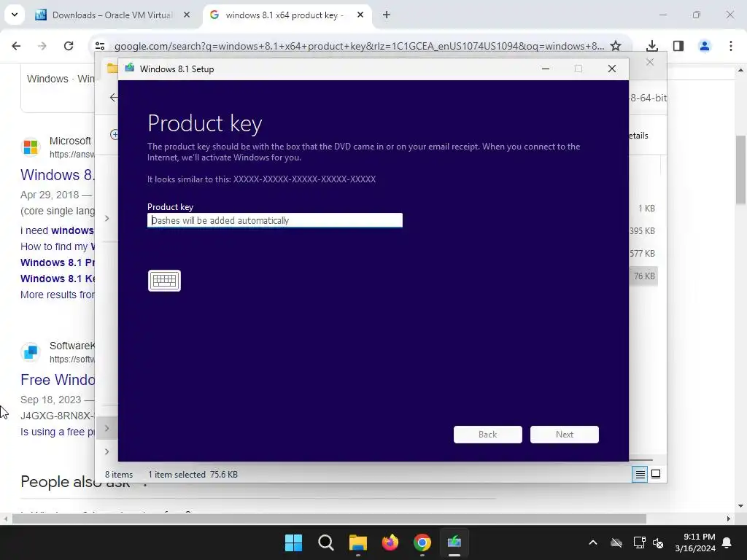The height and width of the screenshot is (560, 747).
Task: Open the on-screen keyboard in Setup
Action: (164, 281)
